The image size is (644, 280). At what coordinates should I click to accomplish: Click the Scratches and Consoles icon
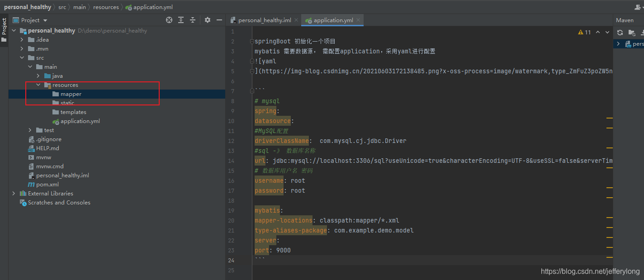tap(23, 203)
